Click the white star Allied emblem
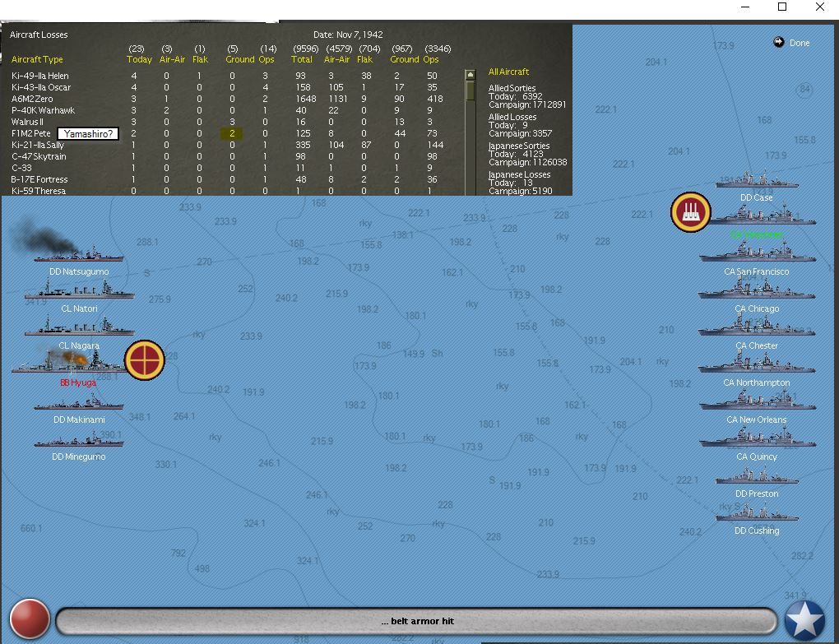The height and width of the screenshot is (644, 839). tap(804, 620)
